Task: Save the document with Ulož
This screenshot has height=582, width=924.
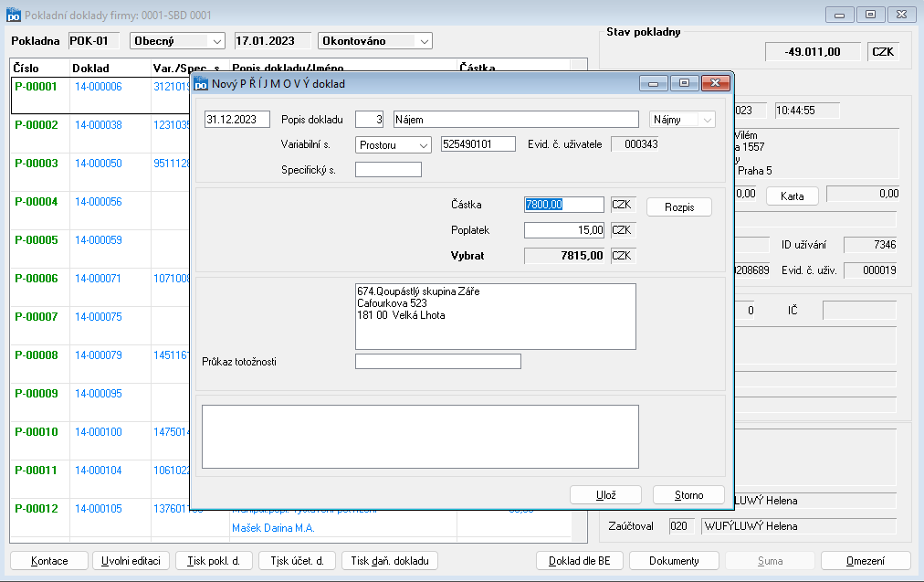Action: (x=605, y=495)
